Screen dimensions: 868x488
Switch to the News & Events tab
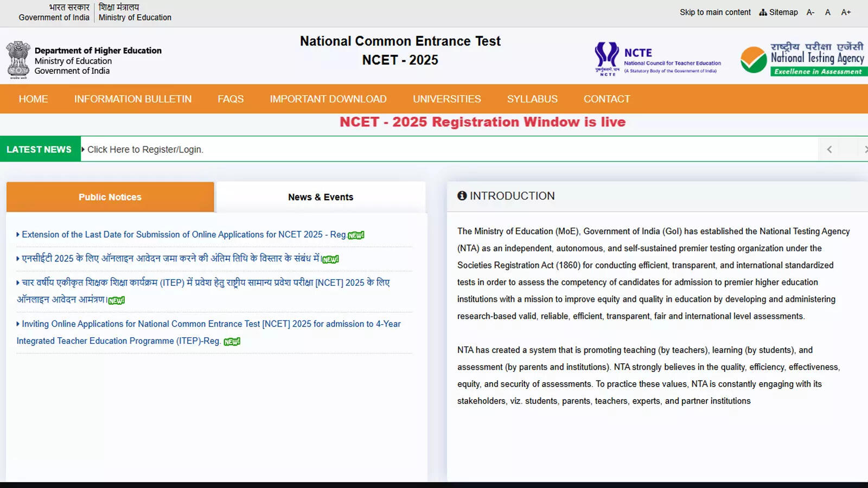pyautogui.click(x=321, y=197)
